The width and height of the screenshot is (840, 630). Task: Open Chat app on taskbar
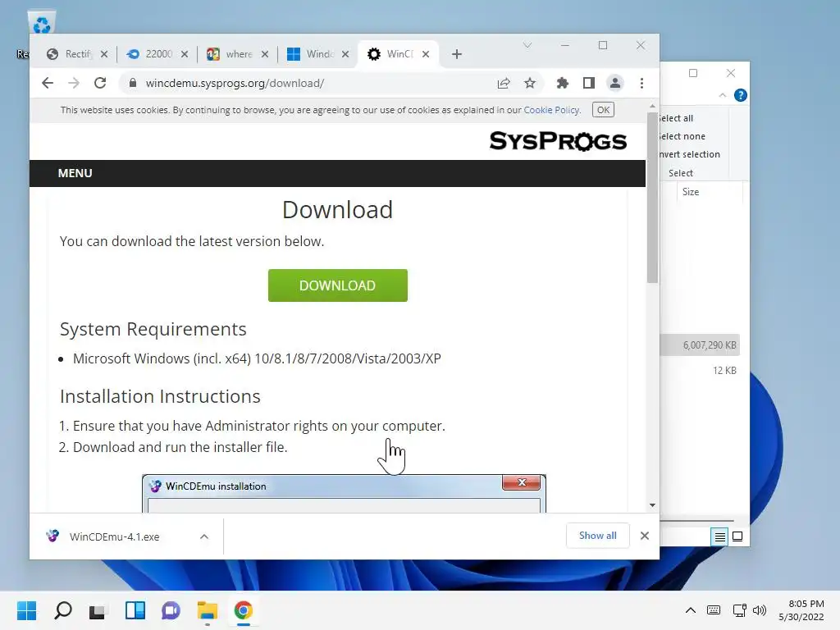171,610
